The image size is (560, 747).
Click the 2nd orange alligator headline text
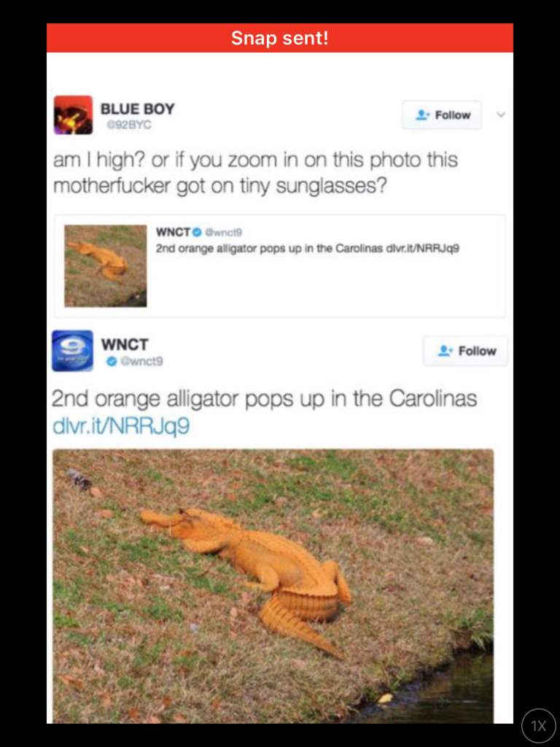(x=264, y=399)
